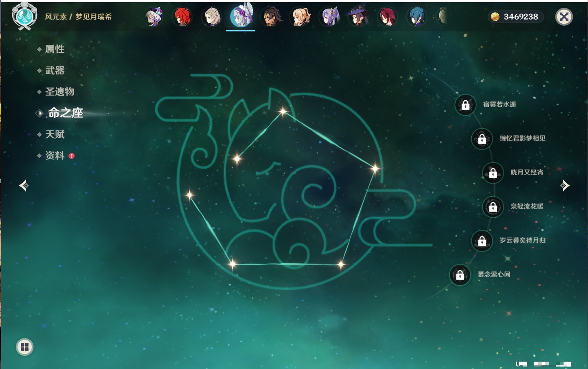Click the lock icon for 宿雾若水遥
588x369 pixels.
[x=465, y=105]
